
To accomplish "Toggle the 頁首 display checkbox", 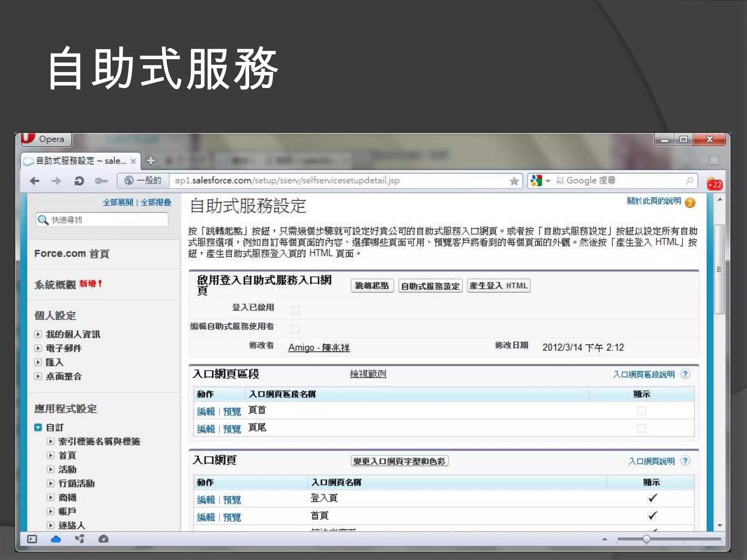I will pos(641,411).
